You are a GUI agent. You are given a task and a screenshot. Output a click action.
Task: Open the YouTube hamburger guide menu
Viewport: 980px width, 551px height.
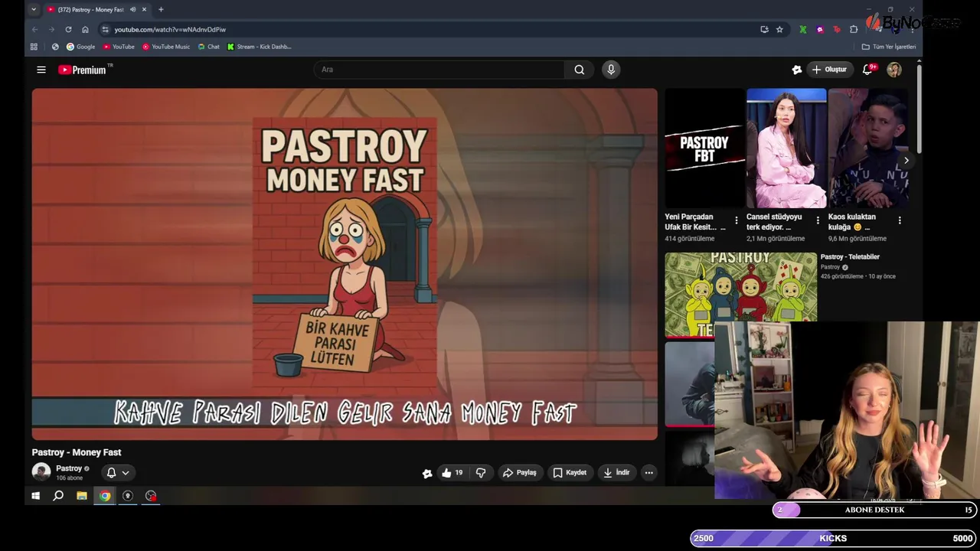pos(41,70)
